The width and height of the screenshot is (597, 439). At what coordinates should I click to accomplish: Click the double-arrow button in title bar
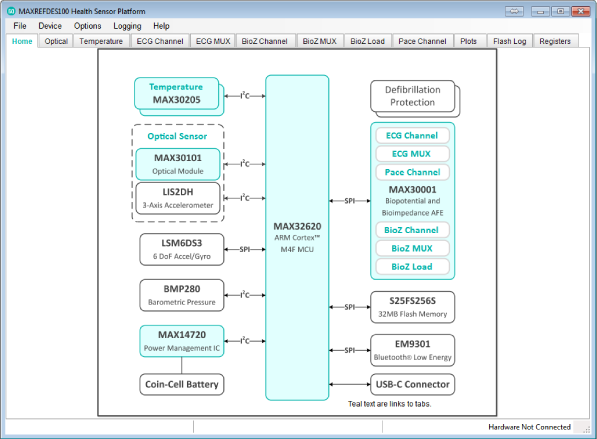(x=514, y=11)
